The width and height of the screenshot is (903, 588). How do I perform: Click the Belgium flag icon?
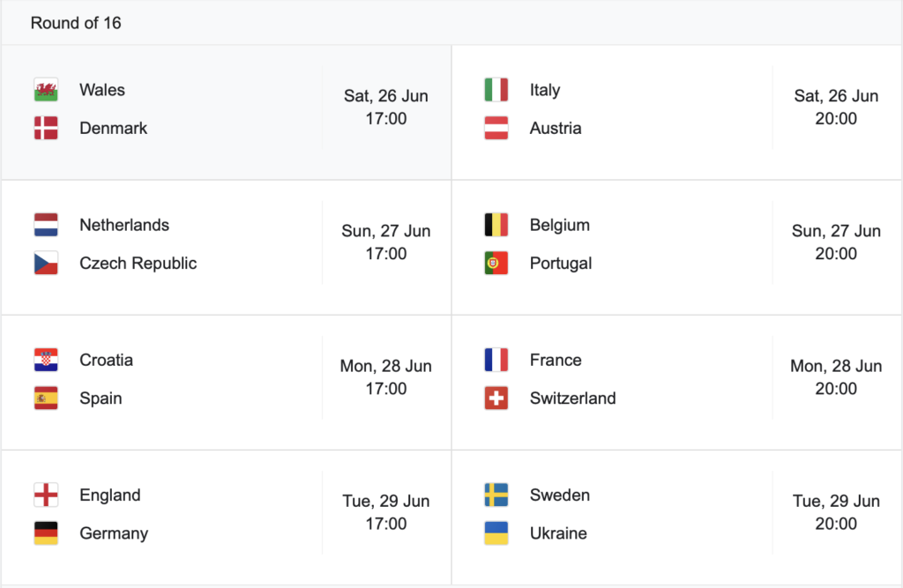pos(496,225)
